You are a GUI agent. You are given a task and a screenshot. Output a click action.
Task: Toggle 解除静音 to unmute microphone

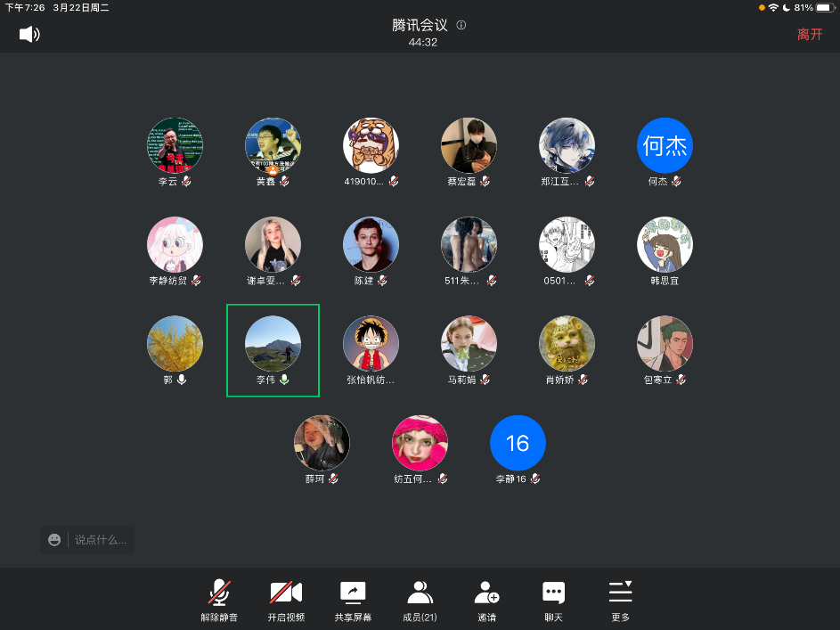(x=219, y=593)
